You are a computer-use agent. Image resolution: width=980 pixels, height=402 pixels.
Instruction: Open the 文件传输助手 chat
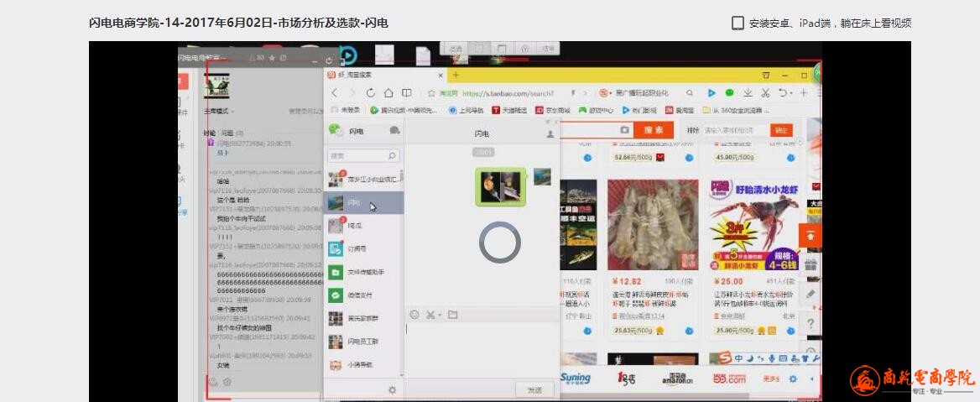click(363, 272)
